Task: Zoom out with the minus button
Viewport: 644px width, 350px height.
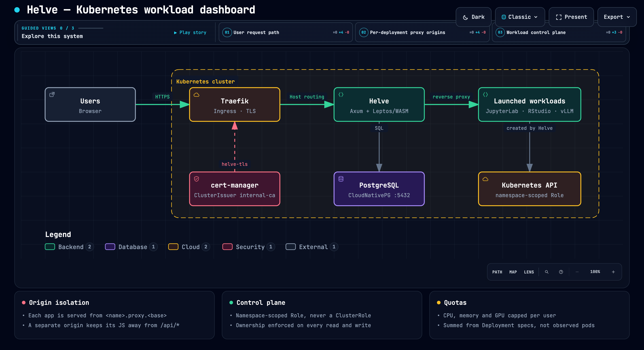Action: tap(577, 272)
